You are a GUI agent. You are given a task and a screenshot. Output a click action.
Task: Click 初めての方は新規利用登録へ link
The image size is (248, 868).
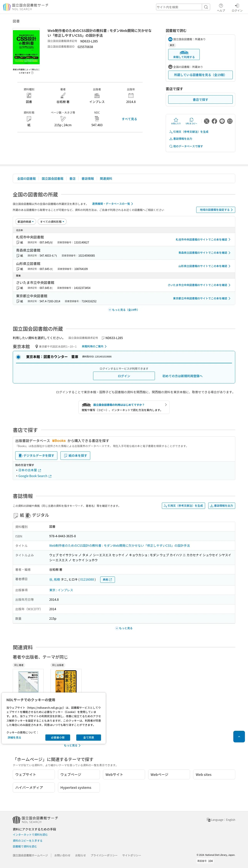(182, 376)
